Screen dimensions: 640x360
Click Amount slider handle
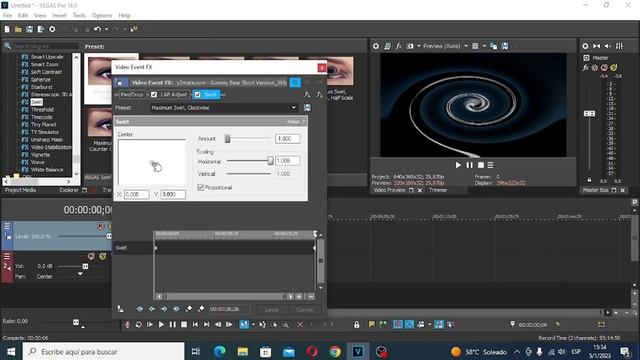227,139
